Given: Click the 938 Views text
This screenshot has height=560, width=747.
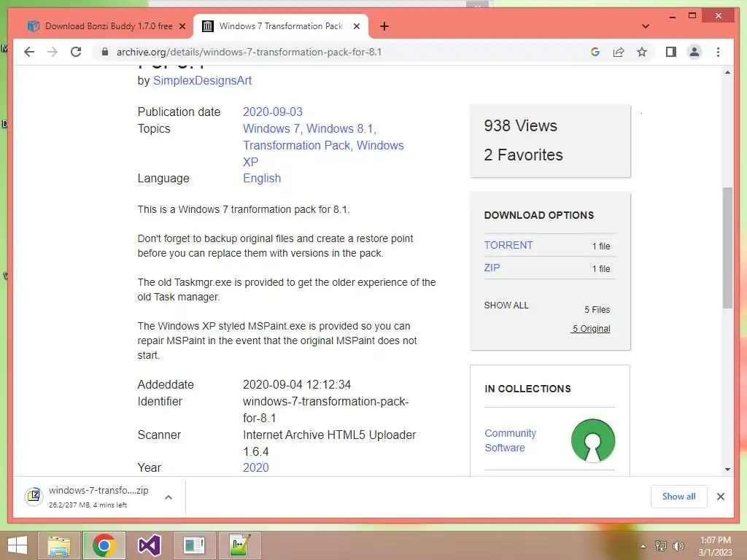Looking at the screenshot, I should pyautogui.click(x=520, y=125).
